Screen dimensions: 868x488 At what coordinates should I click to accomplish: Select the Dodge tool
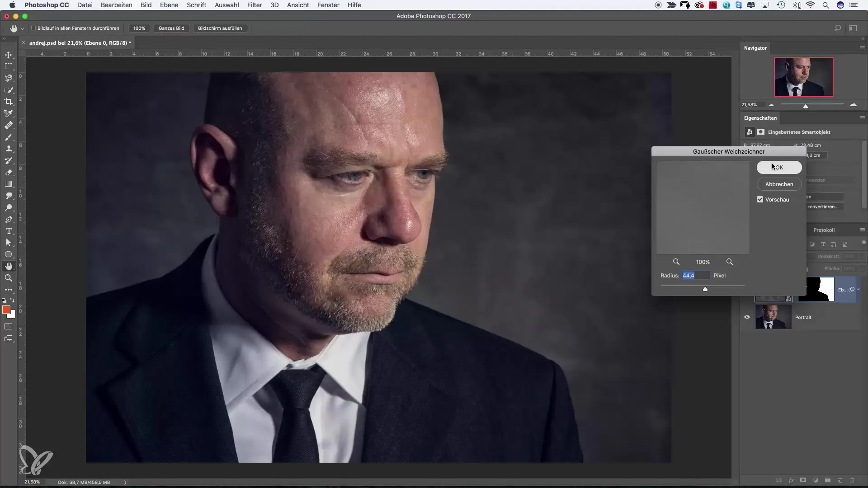[9, 207]
